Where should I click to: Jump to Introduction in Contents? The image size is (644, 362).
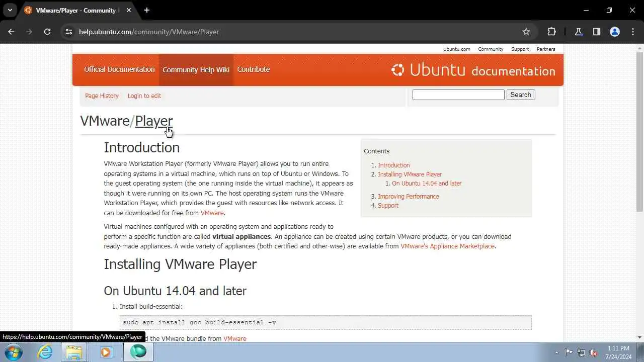pos(394,165)
